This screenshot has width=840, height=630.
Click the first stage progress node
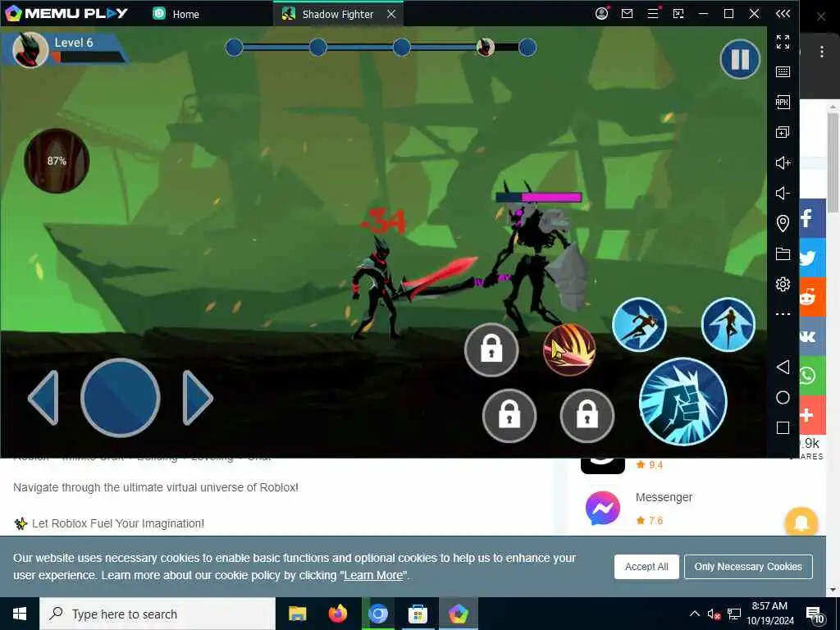(234, 47)
